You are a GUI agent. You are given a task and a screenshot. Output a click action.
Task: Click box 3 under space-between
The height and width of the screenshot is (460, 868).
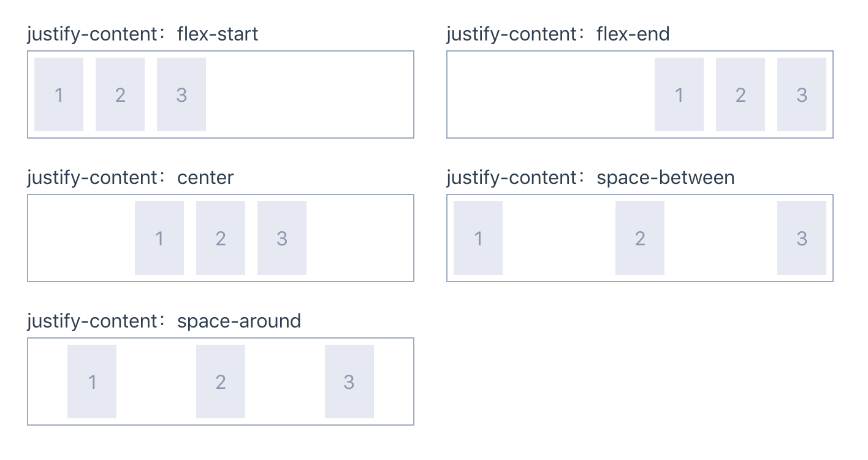point(802,238)
